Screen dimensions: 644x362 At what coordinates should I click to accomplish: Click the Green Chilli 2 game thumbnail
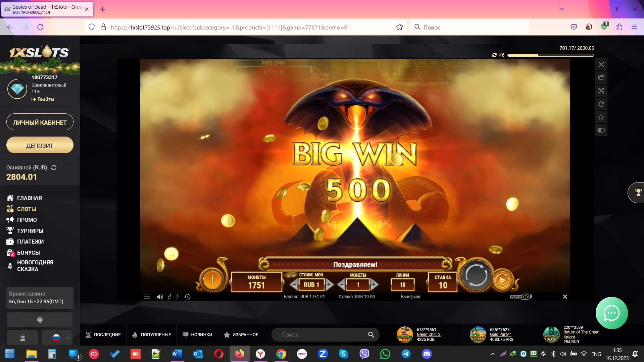click(x=404, y=334)
